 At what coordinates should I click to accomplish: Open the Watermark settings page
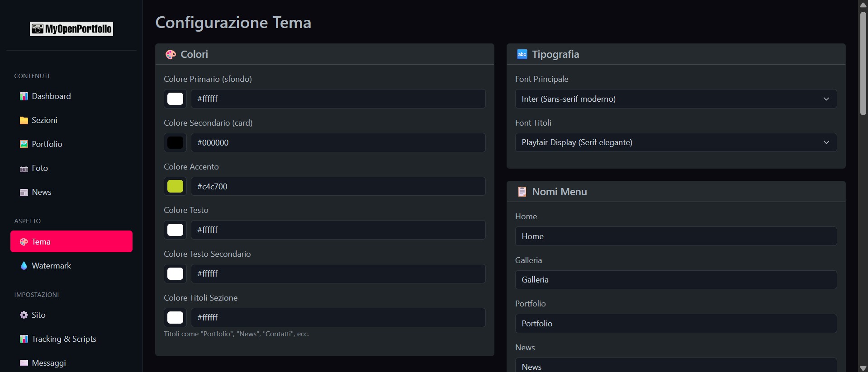71,266
